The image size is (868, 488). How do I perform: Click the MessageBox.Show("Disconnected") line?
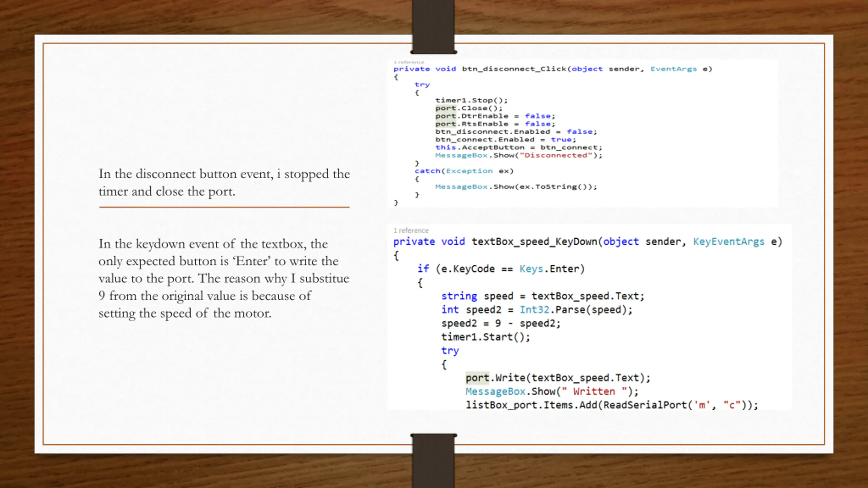tap(519, 155)
